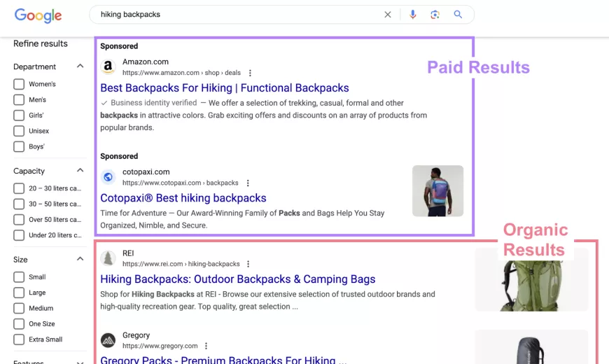Click the Amazon favicon in sponsored result
This screenshot has width=609, height=364.
point(108,66)
